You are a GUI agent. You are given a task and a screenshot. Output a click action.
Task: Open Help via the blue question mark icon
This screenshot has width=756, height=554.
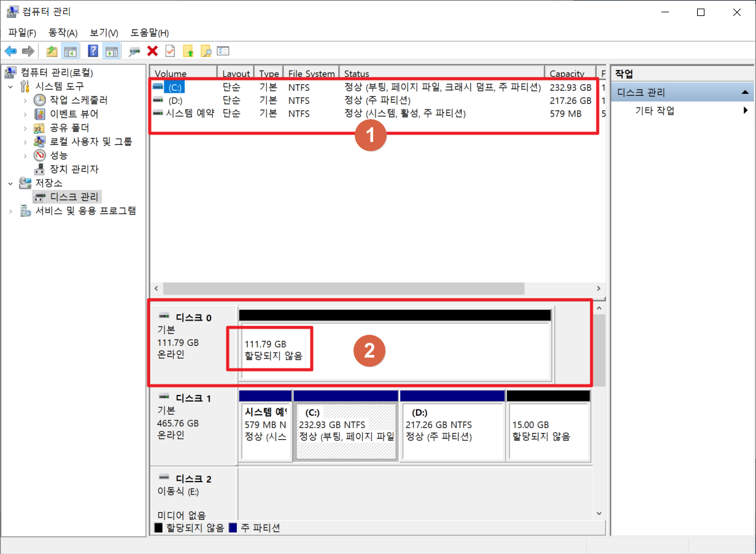[93, 51]
